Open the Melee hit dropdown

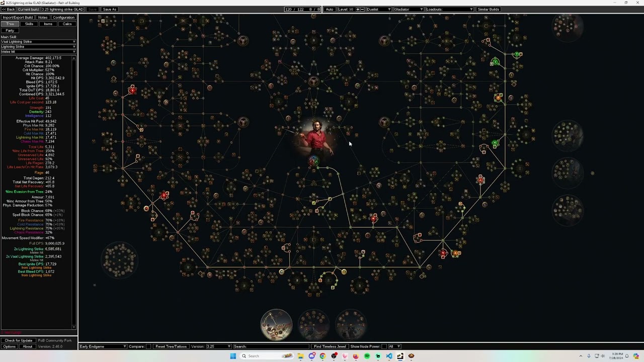coord(38,52)
